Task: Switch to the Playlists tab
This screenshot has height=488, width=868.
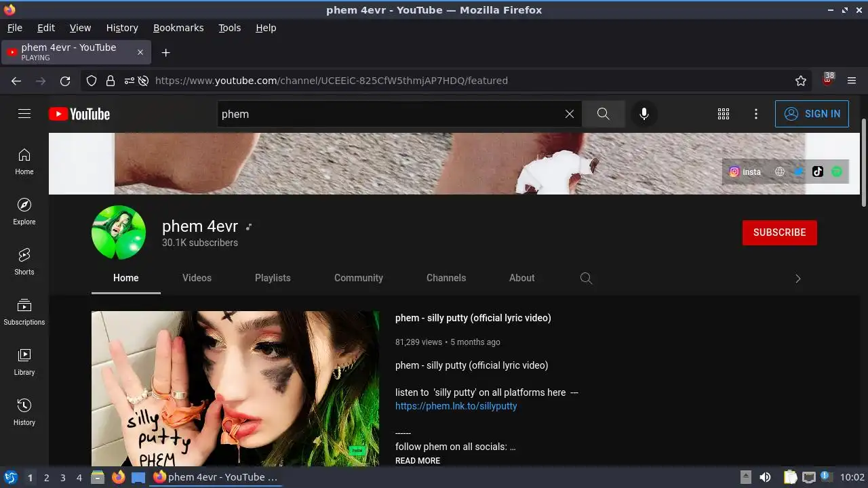Action: (273, 278)
